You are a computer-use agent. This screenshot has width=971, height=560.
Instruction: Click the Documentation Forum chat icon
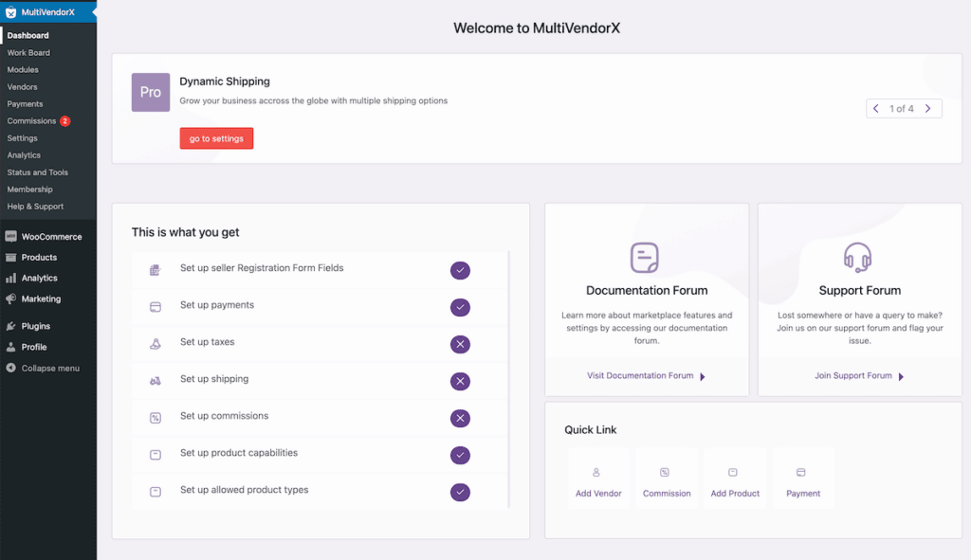(646, 257)
